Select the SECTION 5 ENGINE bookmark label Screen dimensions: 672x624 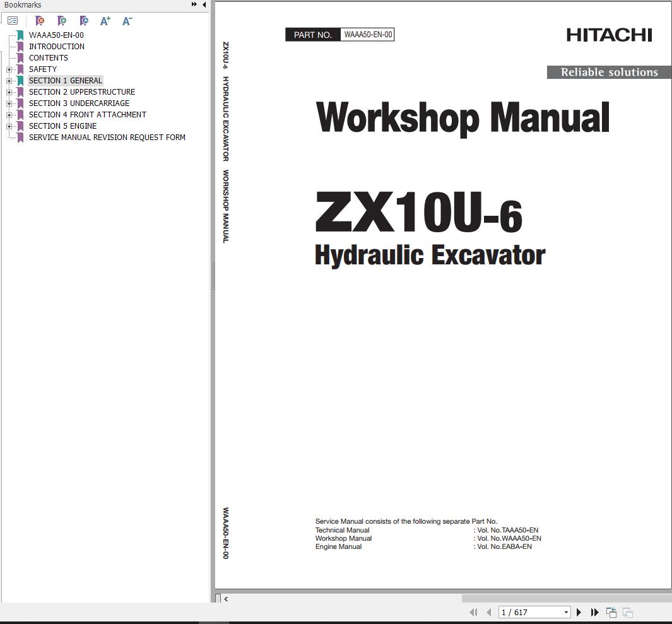[x=63, y=126]
